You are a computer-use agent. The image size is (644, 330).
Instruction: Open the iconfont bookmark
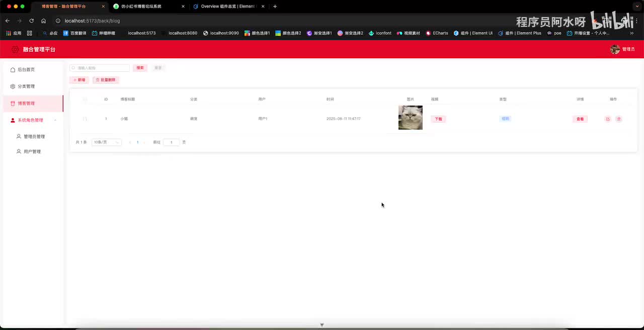(x=380, y=33)
